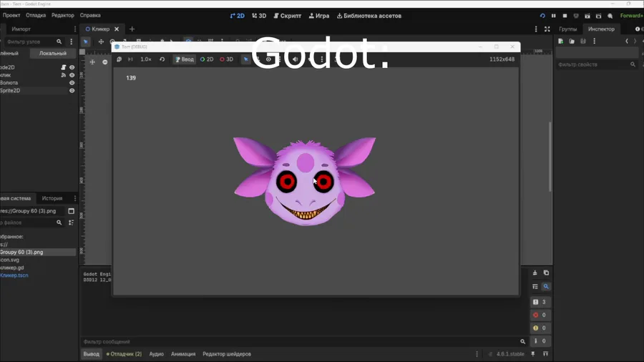Open the Forward+ renderer dropdown
The height and width of the screenshot is (362, 644).
[632, 16]
